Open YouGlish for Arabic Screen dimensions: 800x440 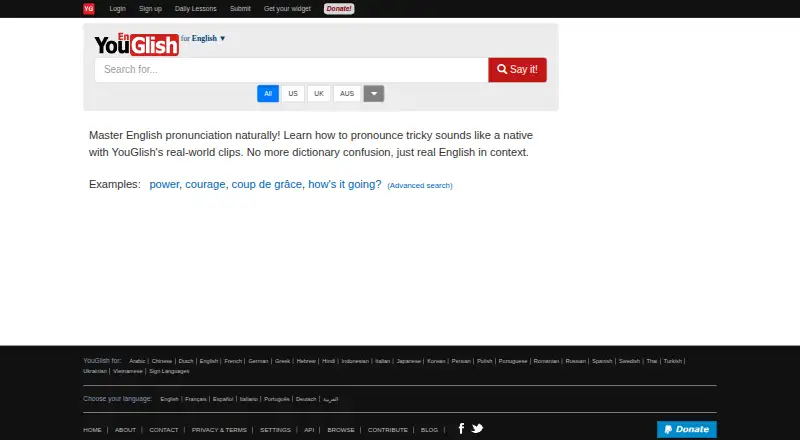(137, 361)
